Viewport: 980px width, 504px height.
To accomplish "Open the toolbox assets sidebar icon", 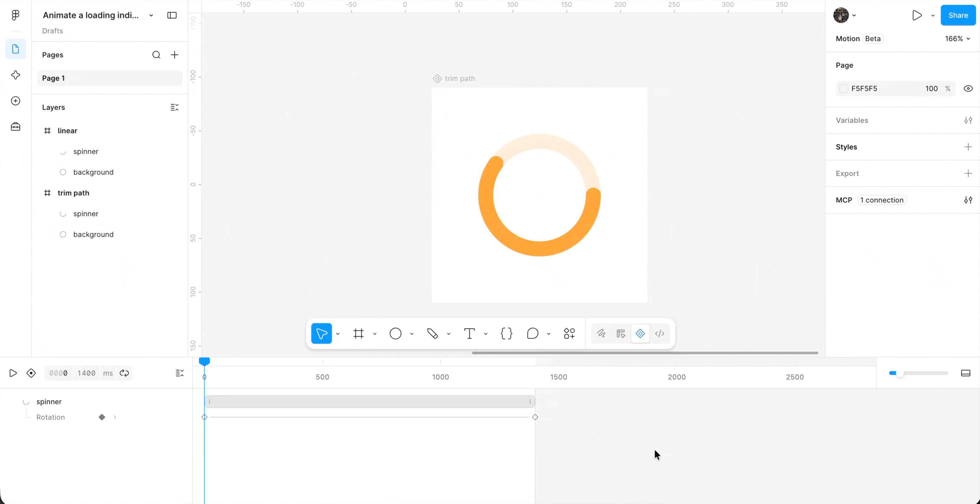I will 16,126.
